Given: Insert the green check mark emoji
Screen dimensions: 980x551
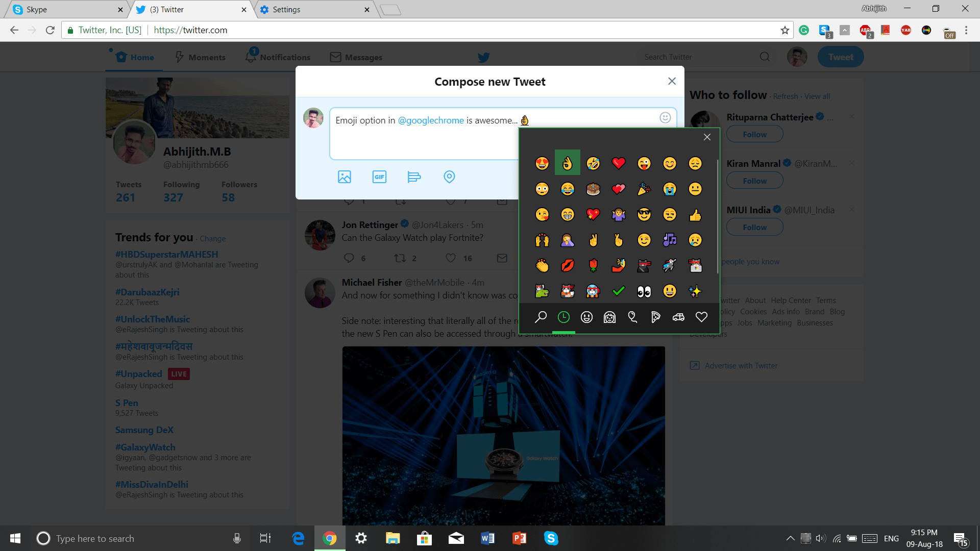Looking at the screenshot, I should 619,291.
